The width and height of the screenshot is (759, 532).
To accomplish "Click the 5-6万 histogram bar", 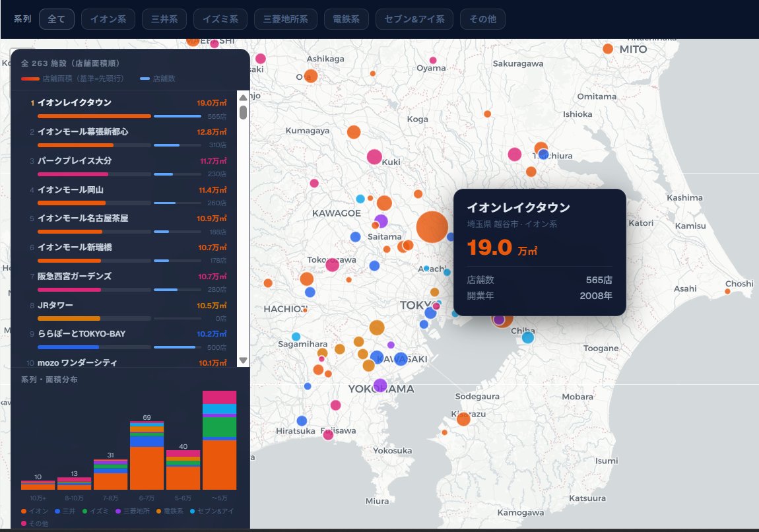I will coord(183,470).
